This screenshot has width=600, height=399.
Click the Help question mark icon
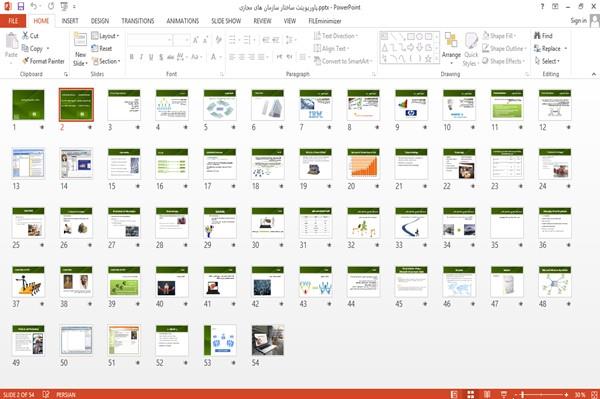(542, 7)
